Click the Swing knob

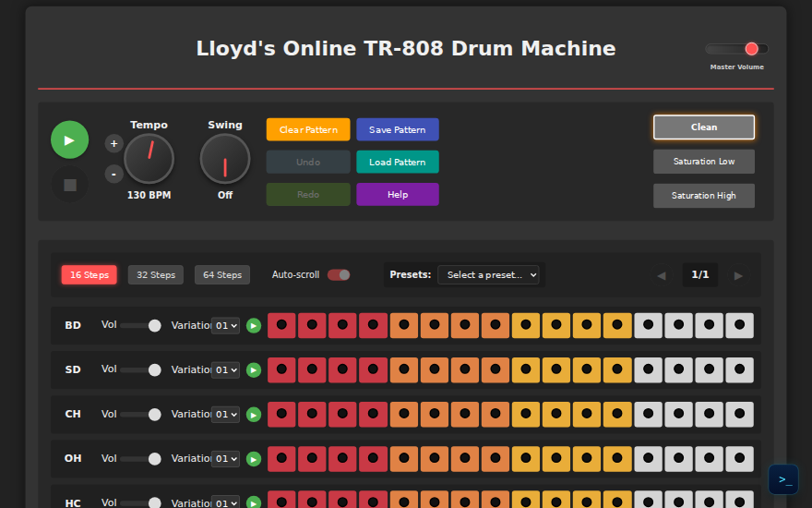tap(225, 159)
